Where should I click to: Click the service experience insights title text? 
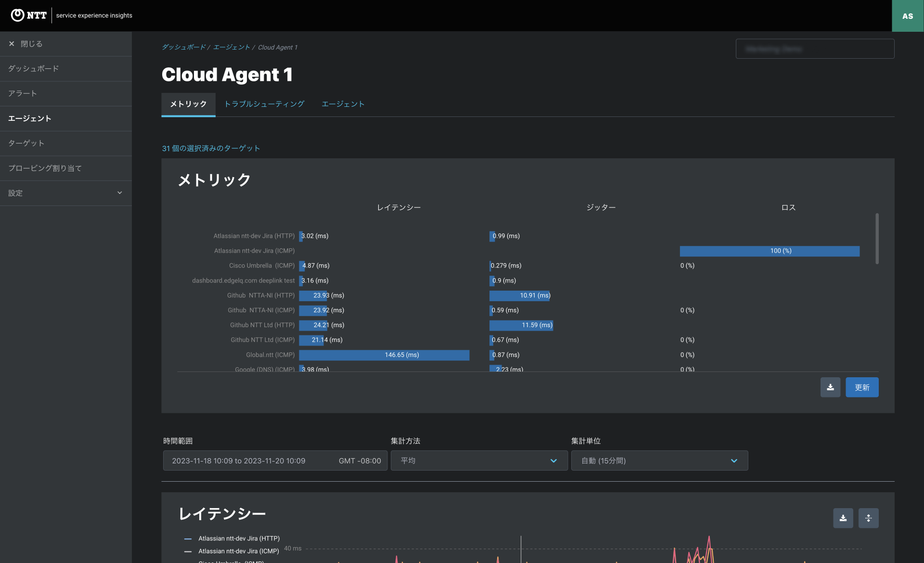pyautogui.click(x=94, y=15)
